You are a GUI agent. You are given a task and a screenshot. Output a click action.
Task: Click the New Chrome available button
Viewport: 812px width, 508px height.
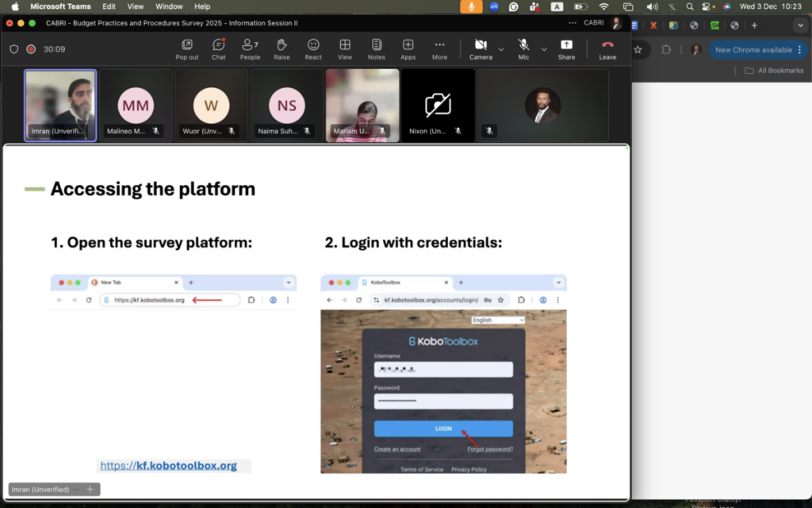753,50
